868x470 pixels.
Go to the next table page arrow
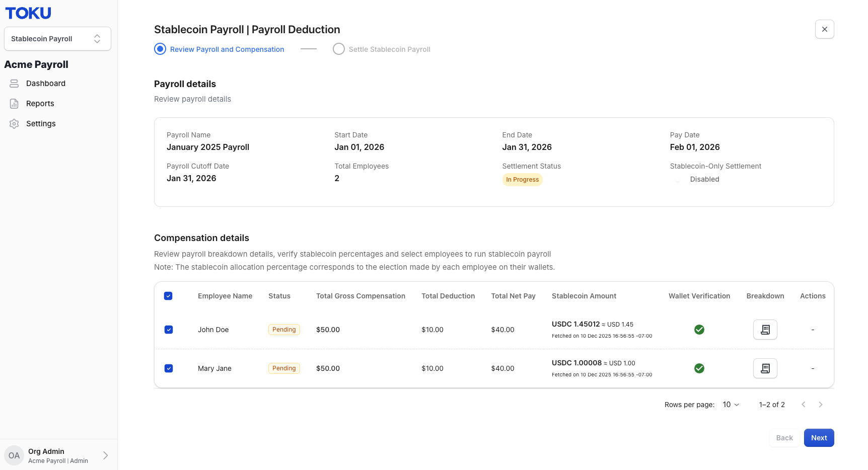point(821,405)
